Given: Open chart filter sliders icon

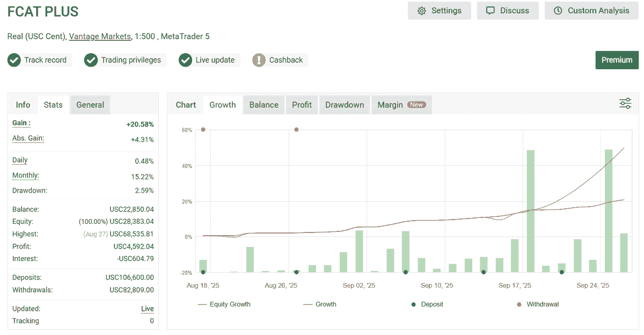Looking at the screenshot, I should (625, 104).
